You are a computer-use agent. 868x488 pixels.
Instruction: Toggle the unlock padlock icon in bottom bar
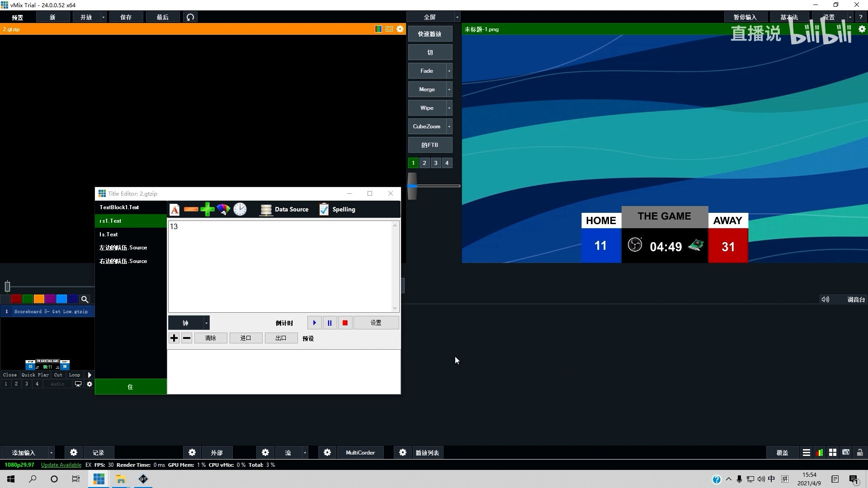[859, 453]
